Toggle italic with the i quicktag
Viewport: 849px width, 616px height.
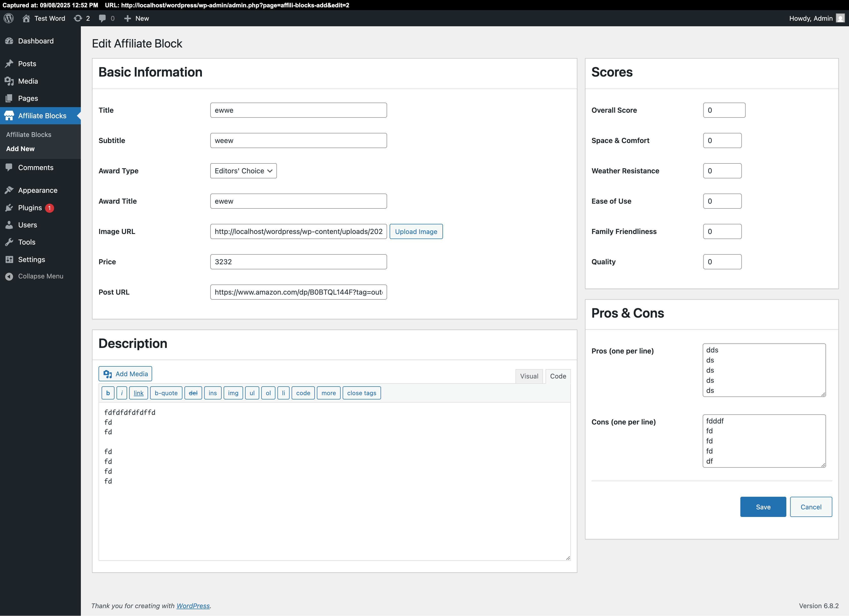(x=122, y=393)
